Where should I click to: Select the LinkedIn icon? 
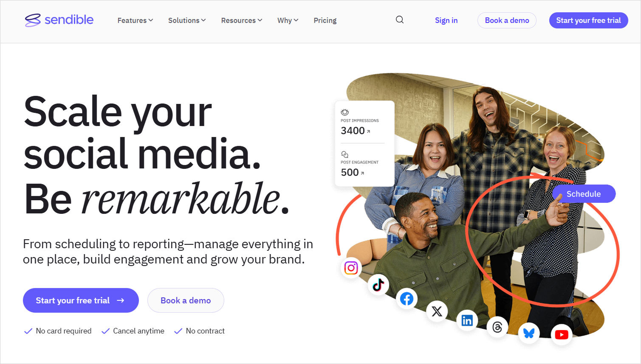point(467,320)
